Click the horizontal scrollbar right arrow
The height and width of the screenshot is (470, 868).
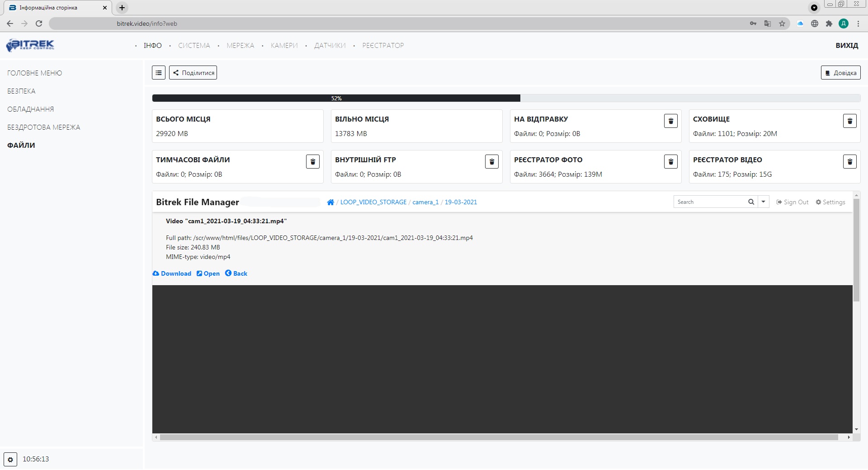tap(849, 437)
